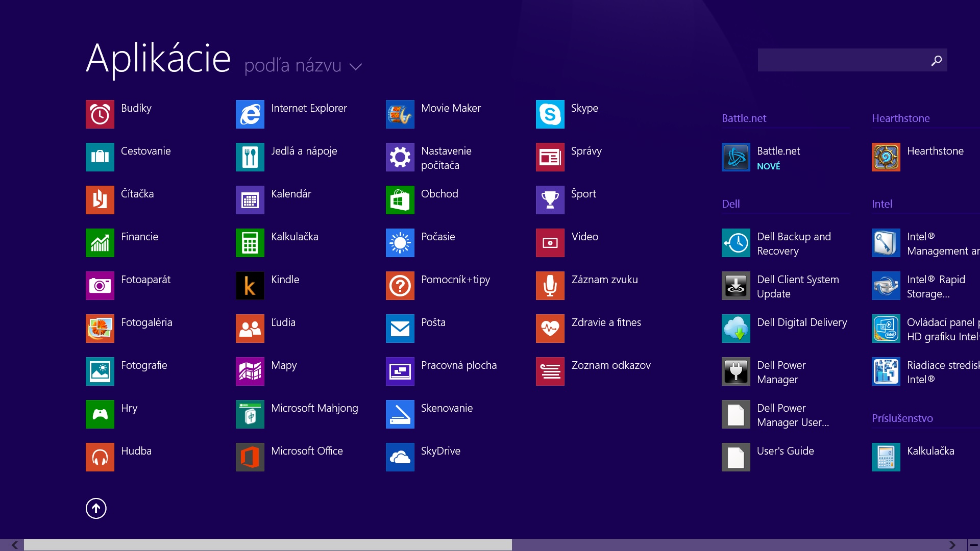Launch the Movie Maker icon

tap(400, 114)
